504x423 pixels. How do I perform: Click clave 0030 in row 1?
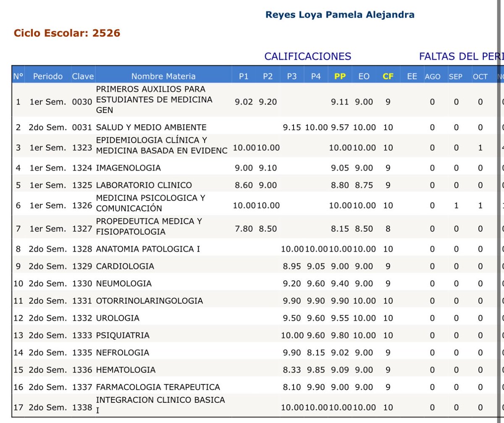[82, 102]
